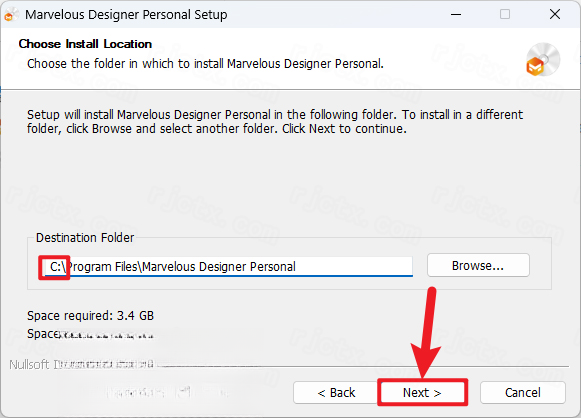Screen dimensions: 581x418
Task: Click the Destination Folder group label
Action: click(85, 238)
